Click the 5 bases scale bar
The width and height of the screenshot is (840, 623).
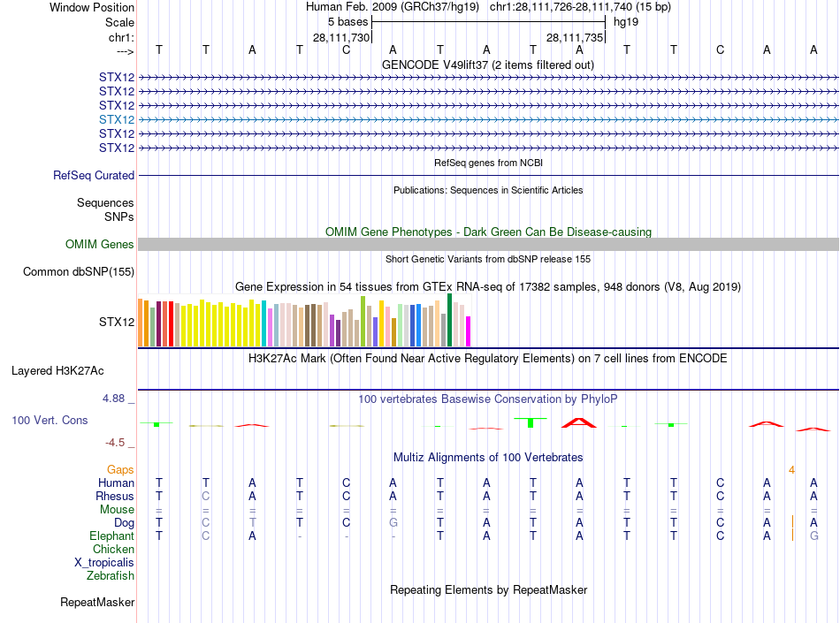(488, 22)
